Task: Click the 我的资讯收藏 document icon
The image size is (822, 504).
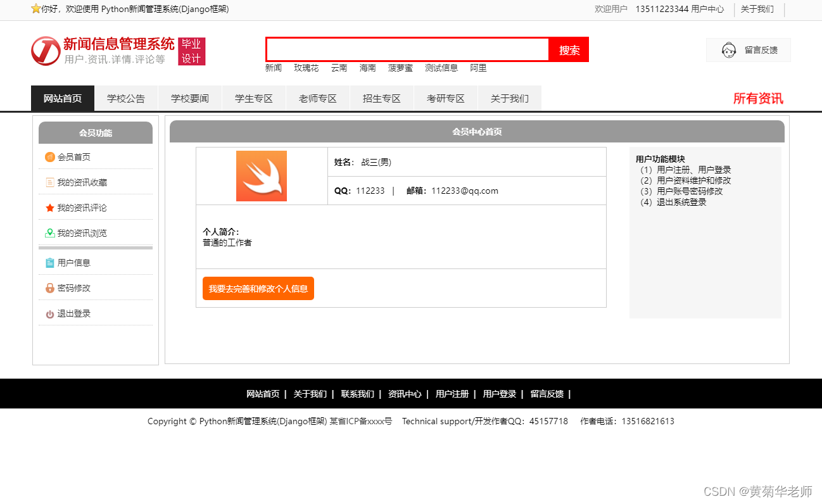Action: [x=51, y=182]
